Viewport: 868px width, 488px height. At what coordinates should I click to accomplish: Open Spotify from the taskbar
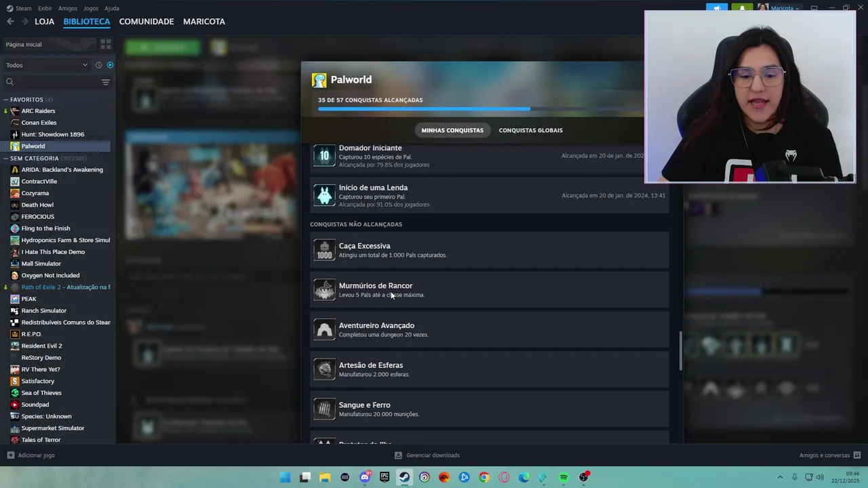pos(564,477)
